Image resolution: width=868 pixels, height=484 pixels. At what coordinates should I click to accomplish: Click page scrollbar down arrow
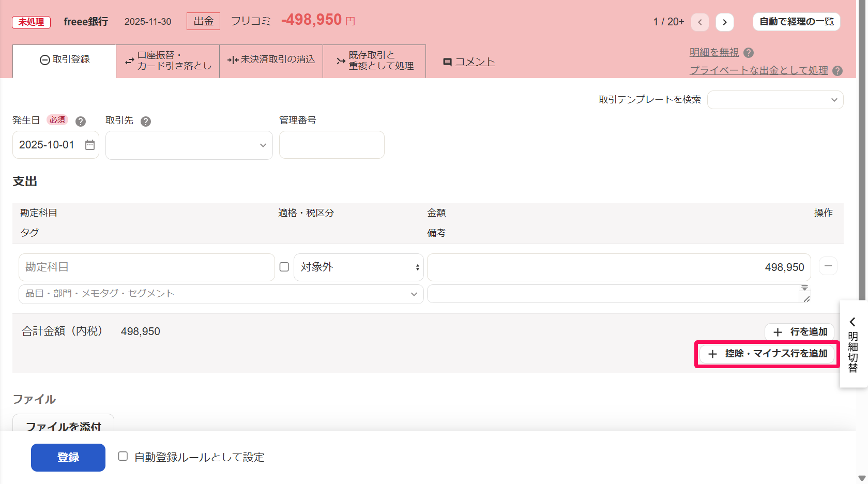862,478
